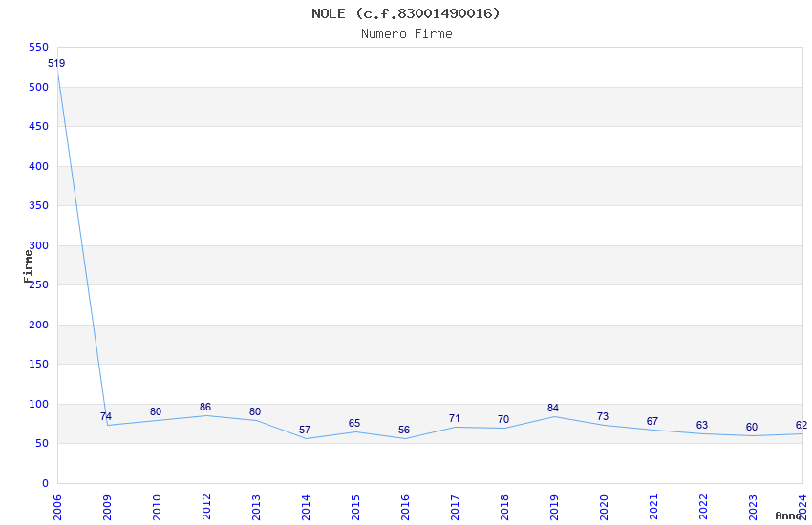
Task: Click the data label 80 above 2010
Action: point(156,411)
